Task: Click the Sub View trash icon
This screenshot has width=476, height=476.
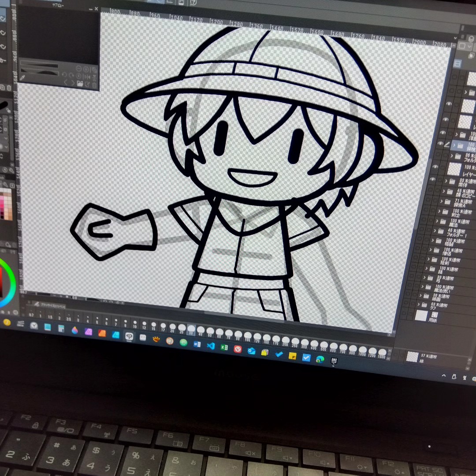Action: pos(94,86)
